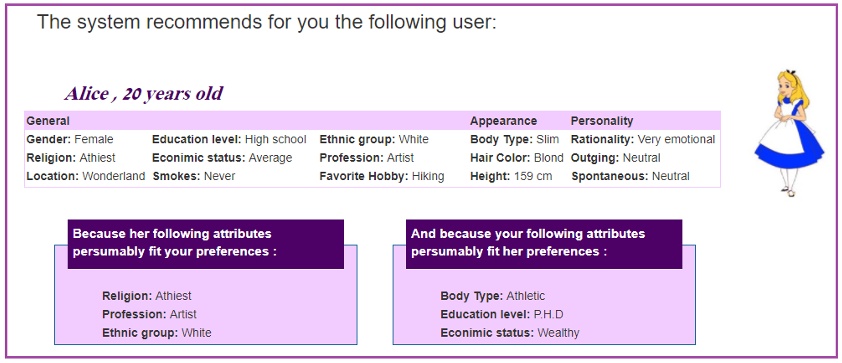Click the 'Height: 159 cm' field

[x=511, y=176]
